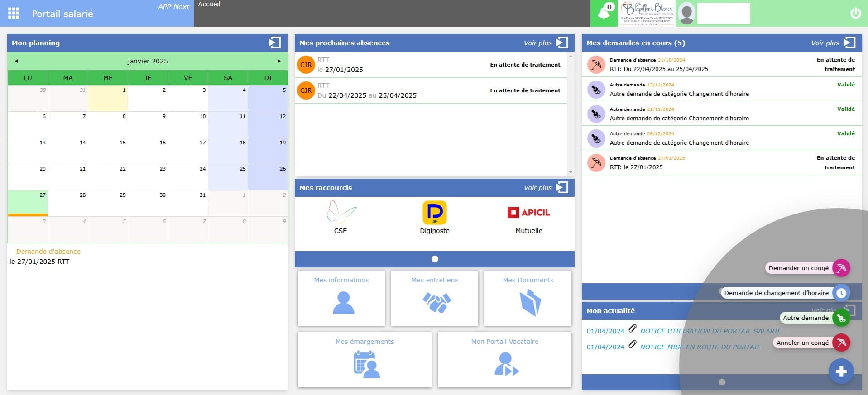Go to previous month in calendar
The width and height of the screenshot is (868, 395).
pos(16,61)
